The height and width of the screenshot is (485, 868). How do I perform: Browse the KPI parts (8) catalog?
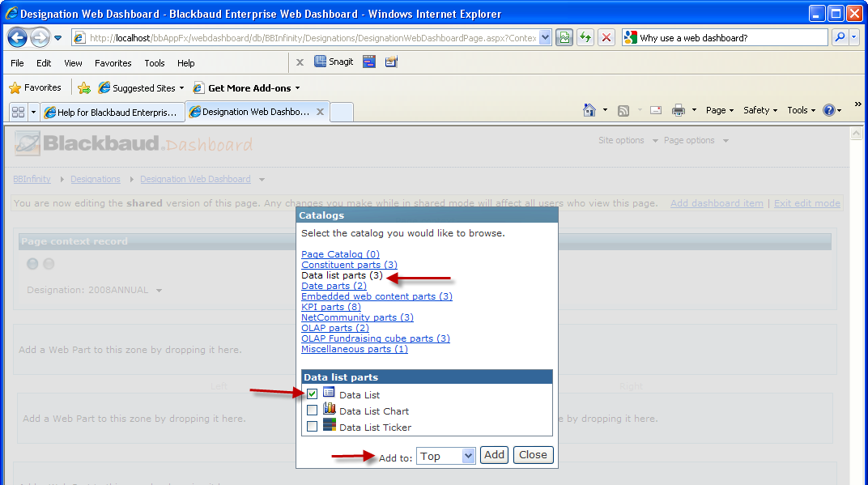click(x=331, y=307)
